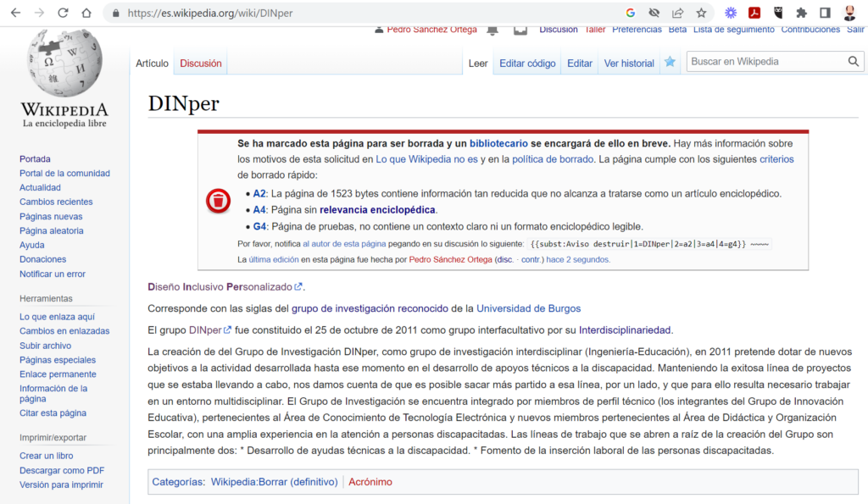
Task: Open the Discusión tab
Action: click(200, 63)
